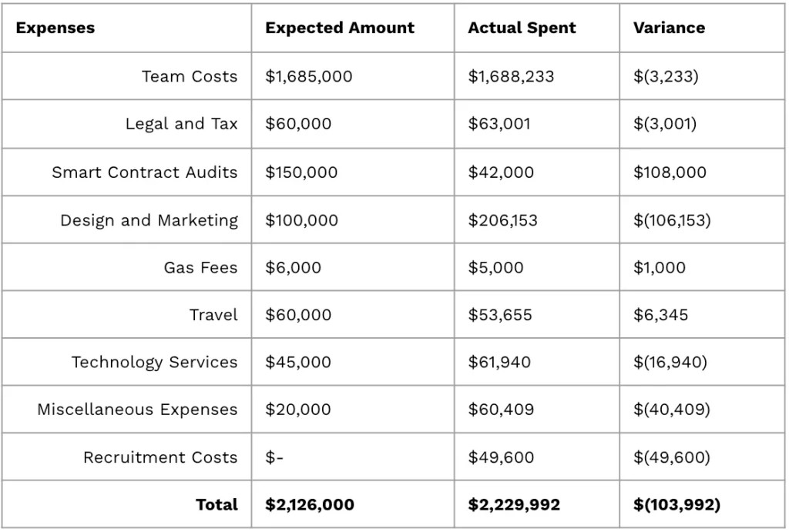Click the $108,000 variance cell
This screenshot has height=532, width=789.
[x=669, y=172]
